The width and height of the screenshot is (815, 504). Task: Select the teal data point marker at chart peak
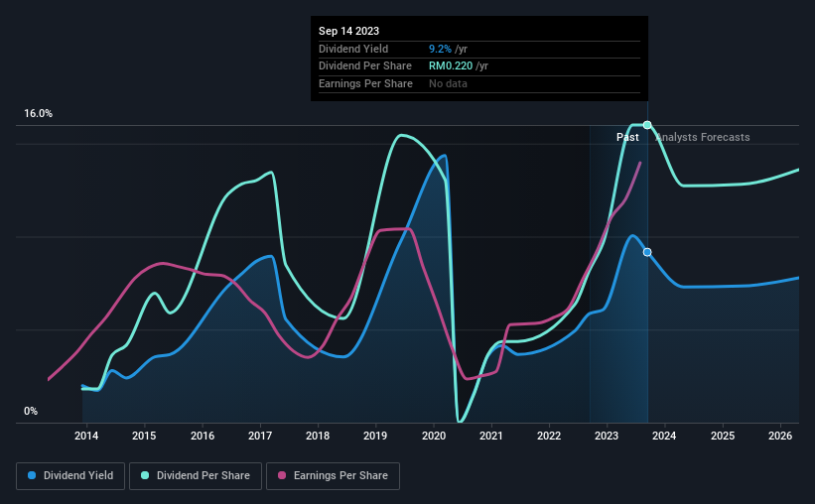(x=647, y=125)
